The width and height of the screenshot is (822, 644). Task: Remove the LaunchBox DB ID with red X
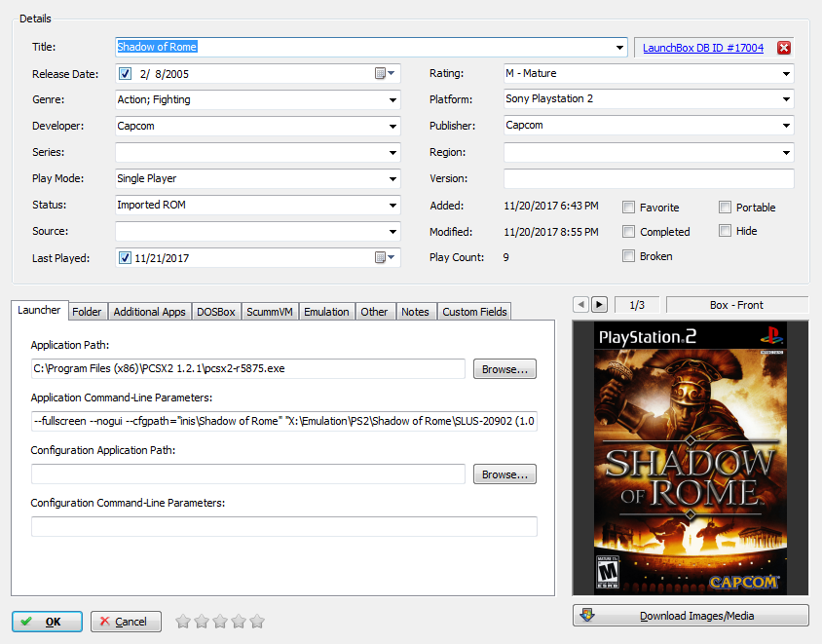pyautogui.click(x=784, y=48)
